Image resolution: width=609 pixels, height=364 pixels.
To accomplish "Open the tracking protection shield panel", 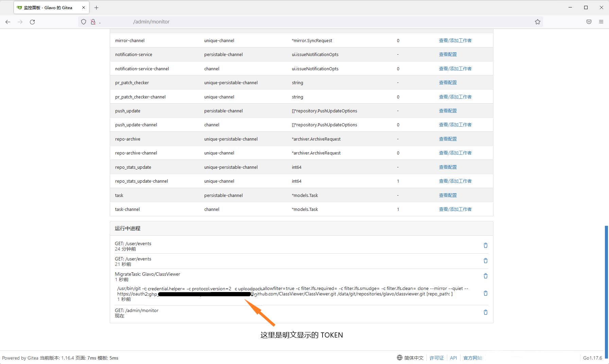I will coord(83,21).
